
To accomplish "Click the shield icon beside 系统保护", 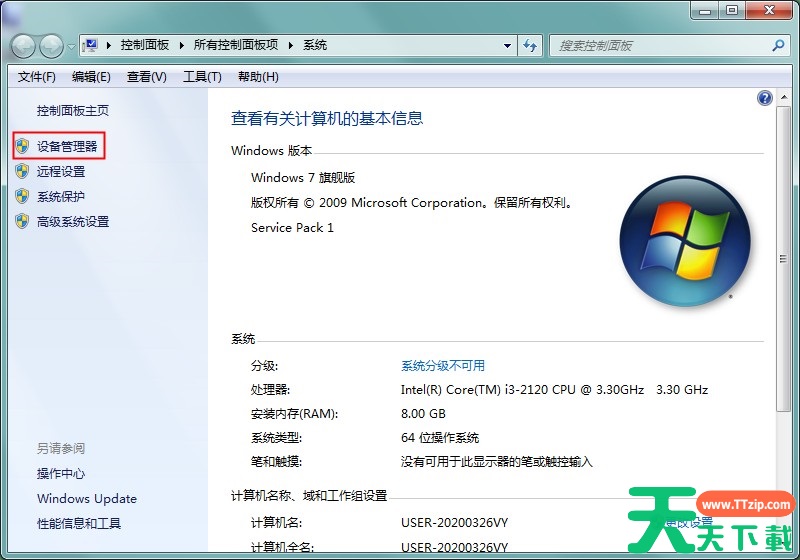I will click(22, 196).
